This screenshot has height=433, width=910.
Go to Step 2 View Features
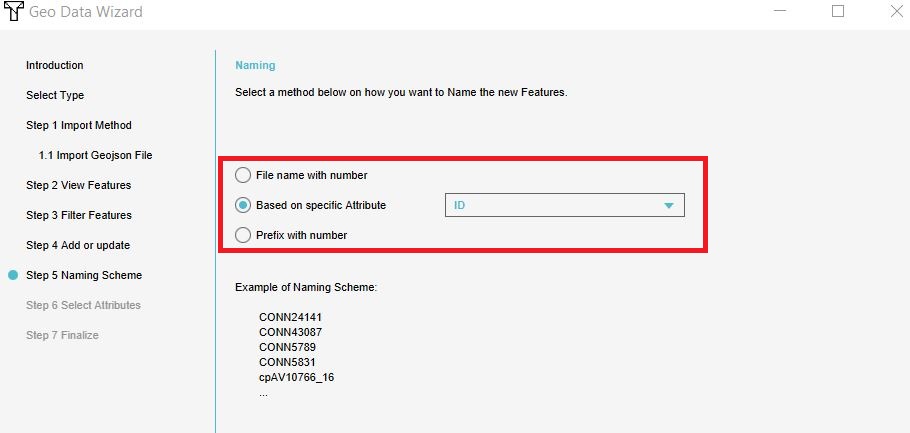78,185
